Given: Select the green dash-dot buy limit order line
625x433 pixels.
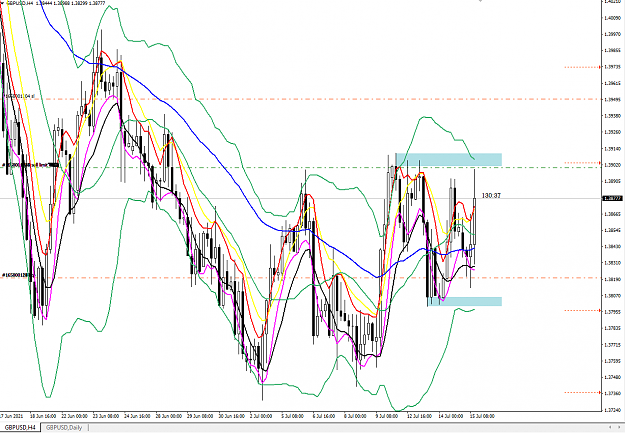Looking at the screenshot, I should (x=299, y=167).
